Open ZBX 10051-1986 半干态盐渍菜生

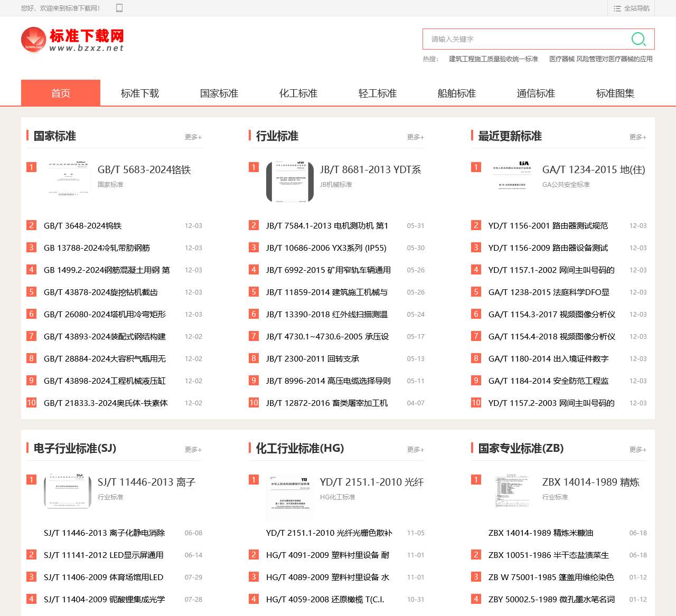click(x=549, y=555)
